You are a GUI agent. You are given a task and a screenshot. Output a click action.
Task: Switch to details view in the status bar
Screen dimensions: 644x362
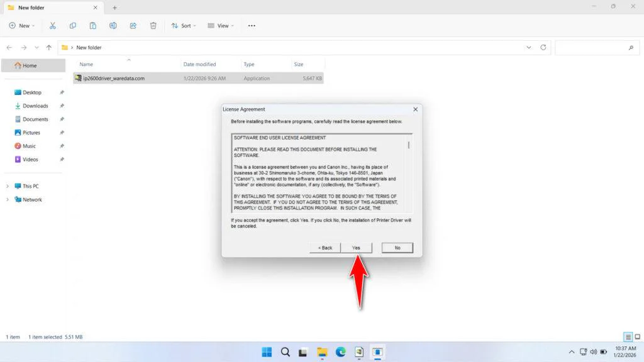[x=627, y=337]
